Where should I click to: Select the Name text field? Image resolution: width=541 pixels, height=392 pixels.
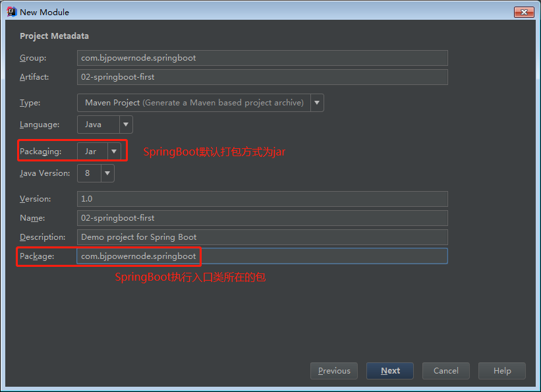(262, 218)
